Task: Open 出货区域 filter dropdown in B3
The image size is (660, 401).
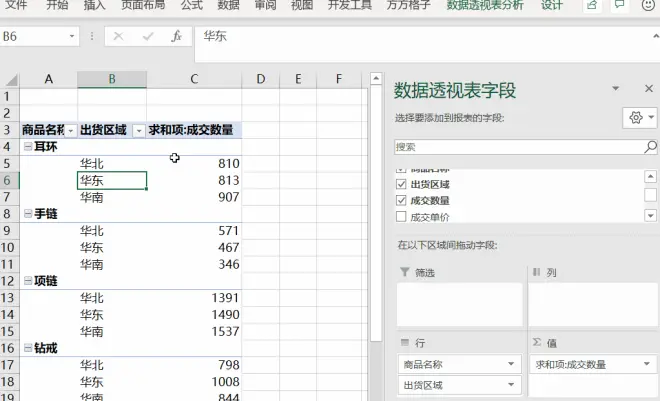Action: pos(139,131)
